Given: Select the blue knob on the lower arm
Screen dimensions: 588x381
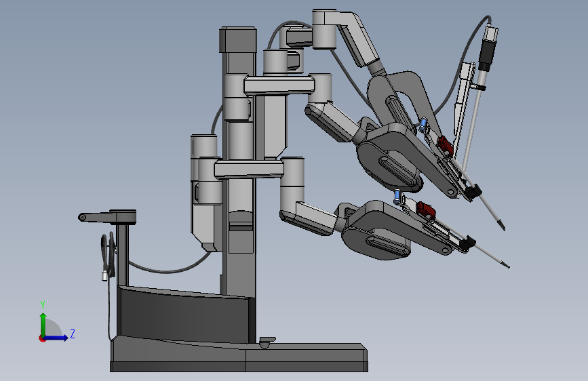Looking at the screenshot, I should click(397, 196).
